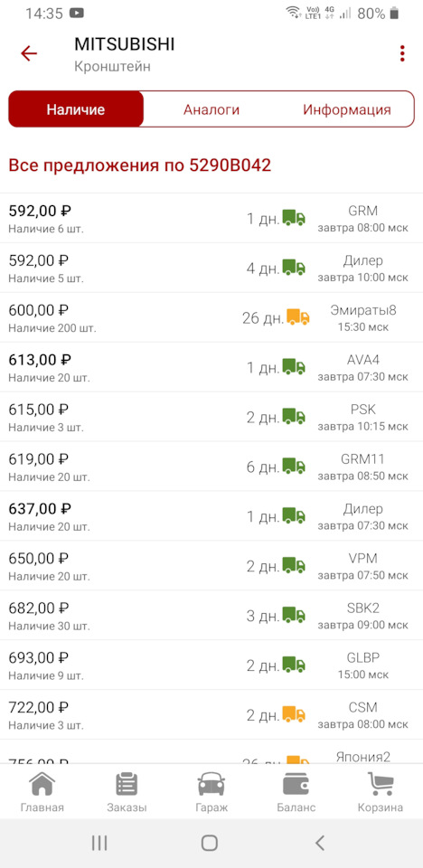The image size is (423, 868).
Task: Open Заказы orders clipboard icon
Action: coord(127,784)
